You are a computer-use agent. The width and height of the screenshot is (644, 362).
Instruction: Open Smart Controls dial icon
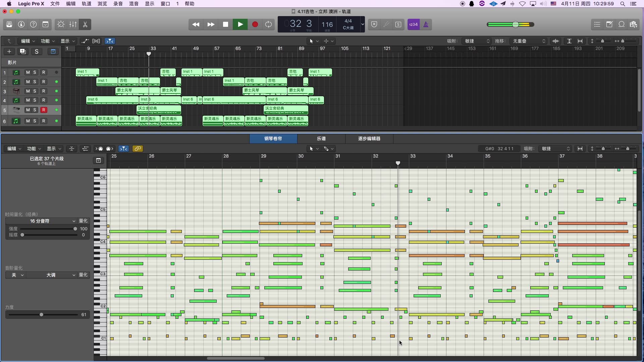point(61,24)
